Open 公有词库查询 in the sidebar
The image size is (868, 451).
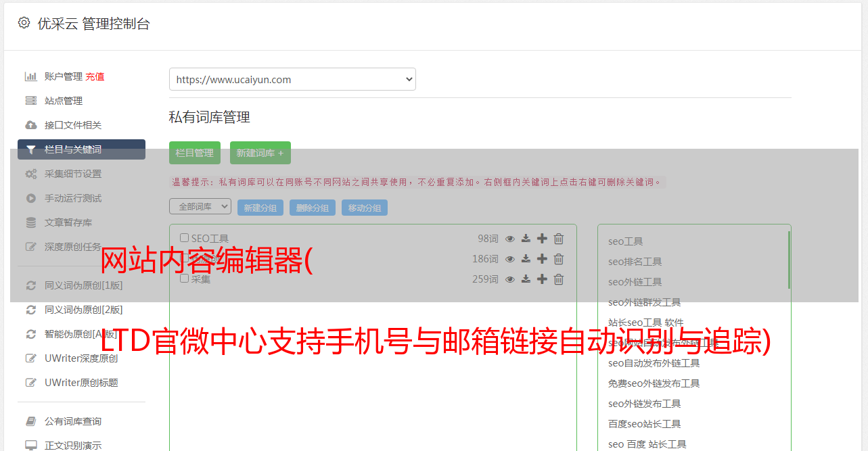(73, 421)
